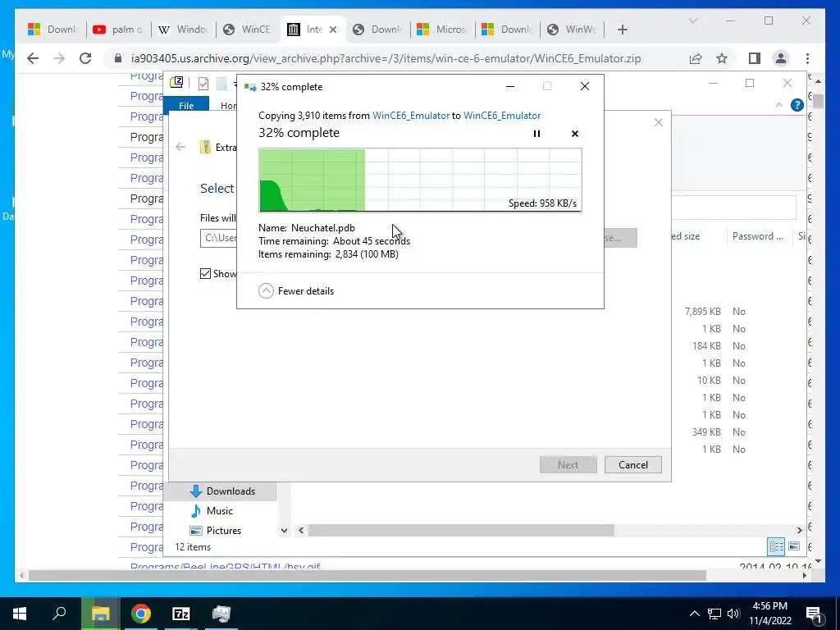Click the 184 KB size cell
This screenshot has height=630, width=840.
click(706, 346)
